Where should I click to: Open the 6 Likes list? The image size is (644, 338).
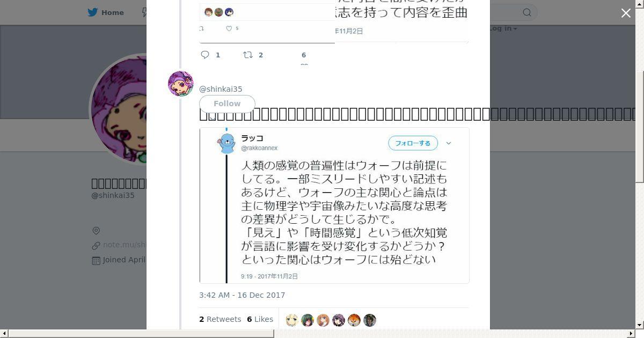(260, 319)
